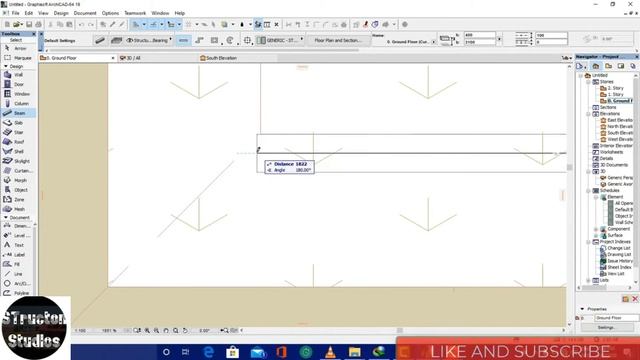Collapse the Schedules tree node
The height and width of the screenshot is (360, 640).
click(x=589, y=191)
